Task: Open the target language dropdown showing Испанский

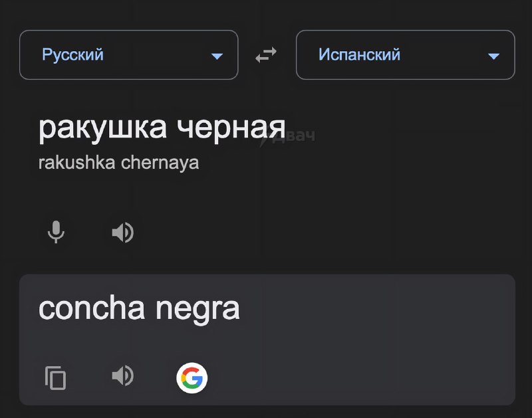Action: [405, 55]
